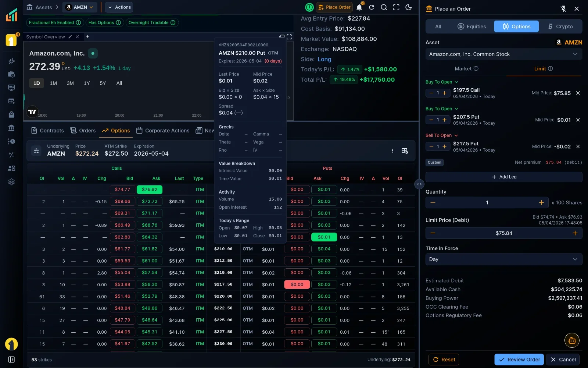Click the Review Order button

click(x=519, y=360)
